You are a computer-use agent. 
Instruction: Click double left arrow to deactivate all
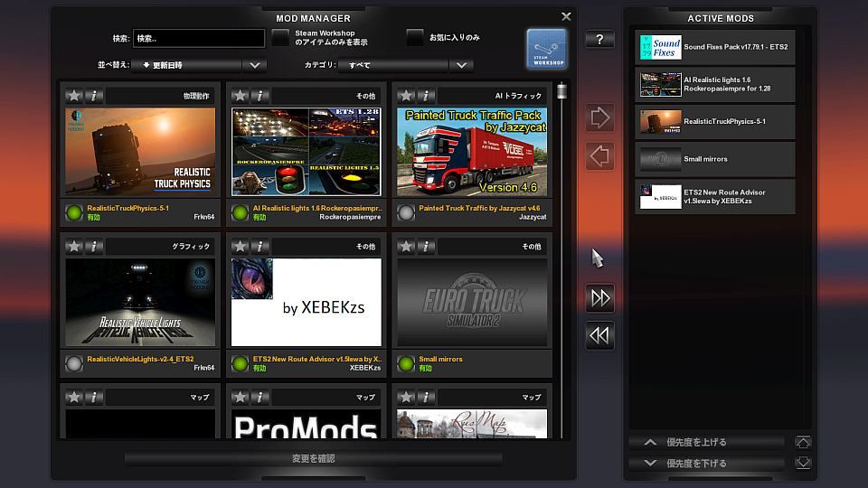599,335
